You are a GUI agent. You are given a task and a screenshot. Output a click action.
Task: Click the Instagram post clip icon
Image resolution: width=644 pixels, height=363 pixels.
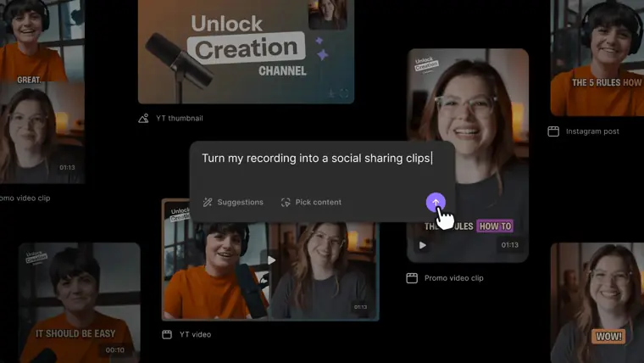(x=553, y=131)
